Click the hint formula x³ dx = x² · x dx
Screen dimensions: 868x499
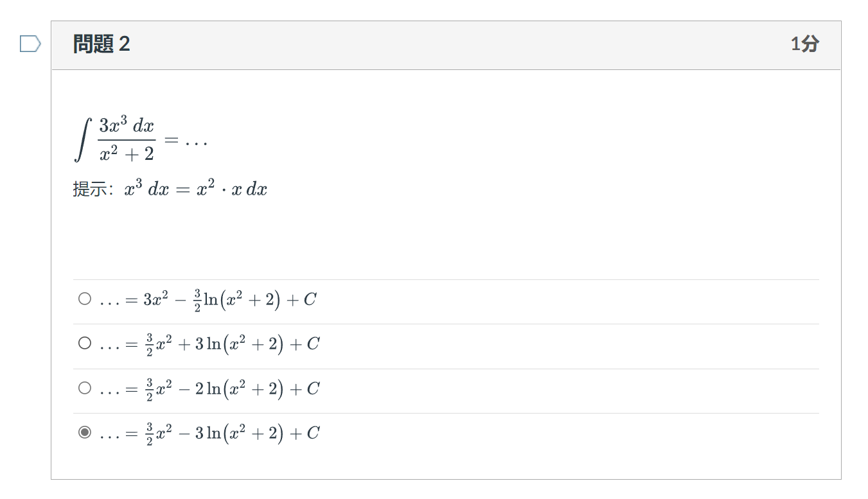[x=196, y=189]
